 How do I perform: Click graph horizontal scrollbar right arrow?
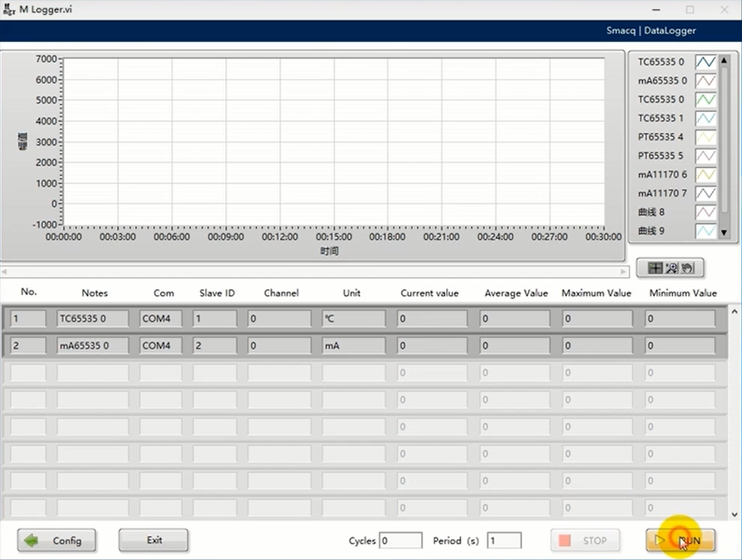pos(623,272)
